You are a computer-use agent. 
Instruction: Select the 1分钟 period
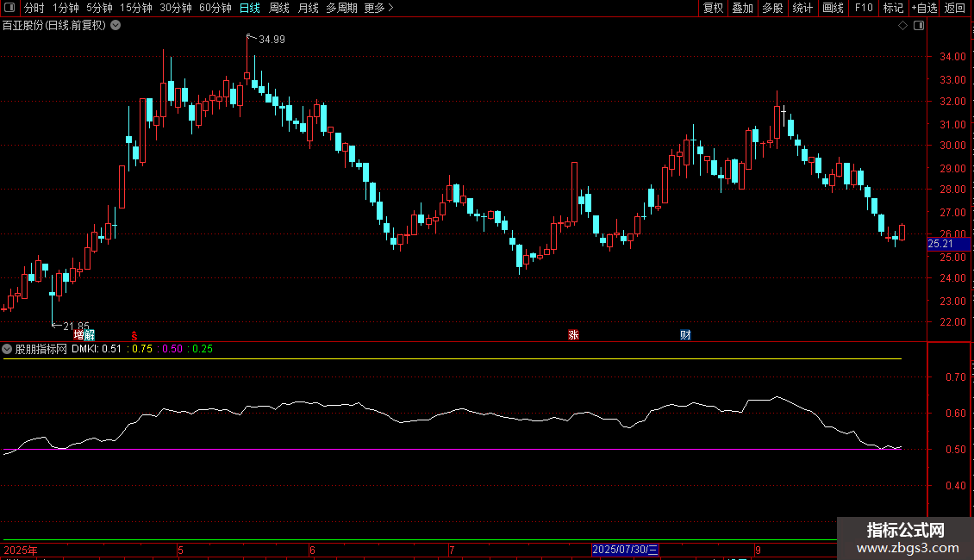pos(66,8)
